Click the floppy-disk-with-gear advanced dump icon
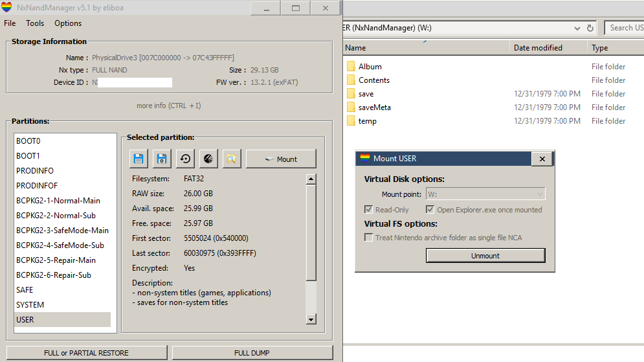The width and height of the screenshot is (644, 362). pyautogui.click(x=162, y=159)
